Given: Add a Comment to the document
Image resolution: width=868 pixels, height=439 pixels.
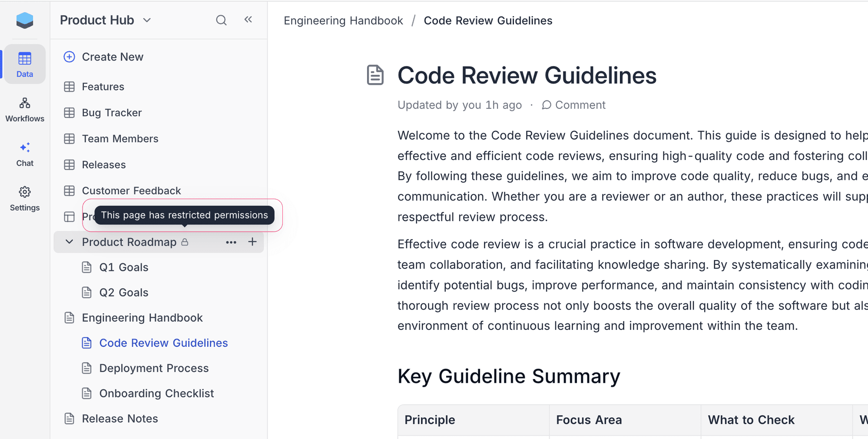Looking at the screenshot, I should click(x=573, y=105).
